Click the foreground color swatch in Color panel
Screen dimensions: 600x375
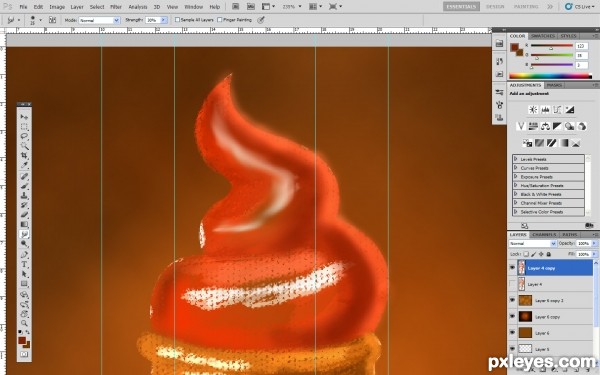tap(514, 47)
